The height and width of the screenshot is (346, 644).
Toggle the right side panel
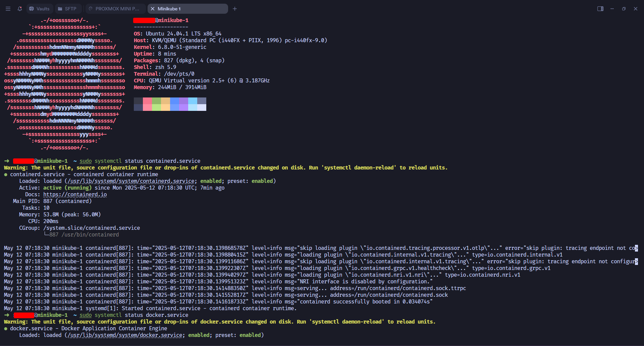click(600, 9)
